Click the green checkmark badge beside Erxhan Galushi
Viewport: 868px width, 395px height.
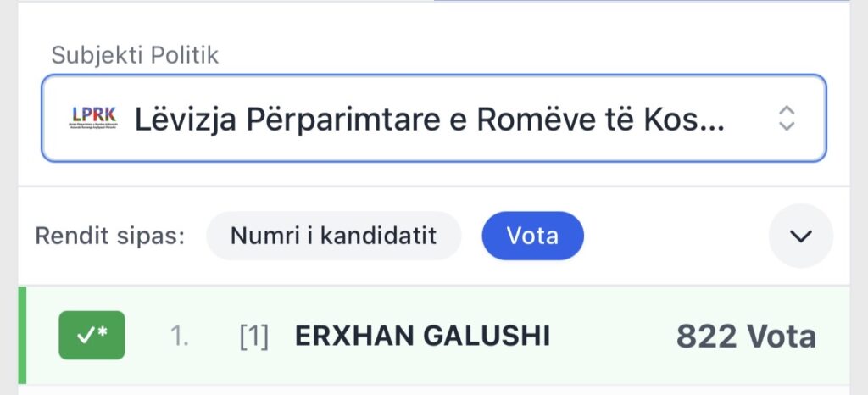(92, 336)
